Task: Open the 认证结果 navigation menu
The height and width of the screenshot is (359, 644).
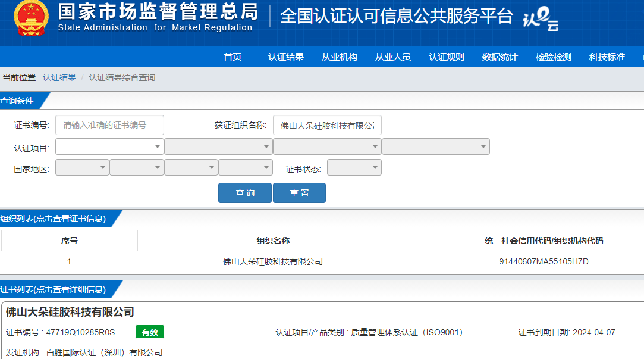Action: (x=286, y=57)
